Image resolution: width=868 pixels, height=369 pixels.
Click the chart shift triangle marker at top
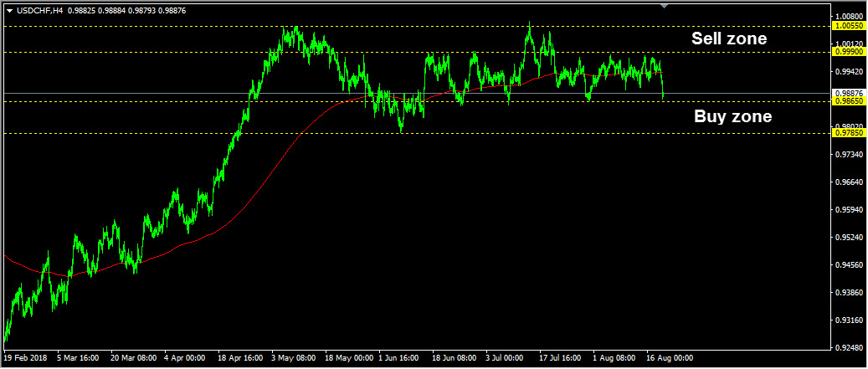665,6
